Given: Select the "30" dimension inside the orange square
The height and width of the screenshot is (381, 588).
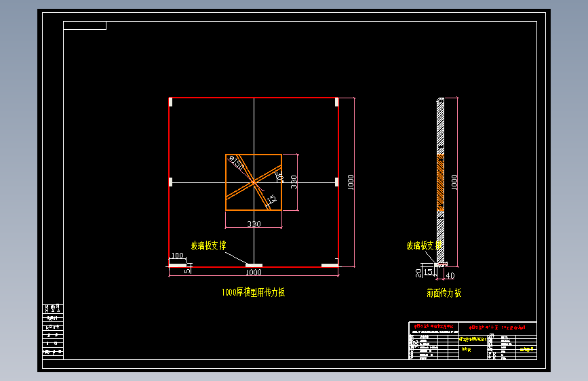Looking at the screenshot, I should pos(279,176).
